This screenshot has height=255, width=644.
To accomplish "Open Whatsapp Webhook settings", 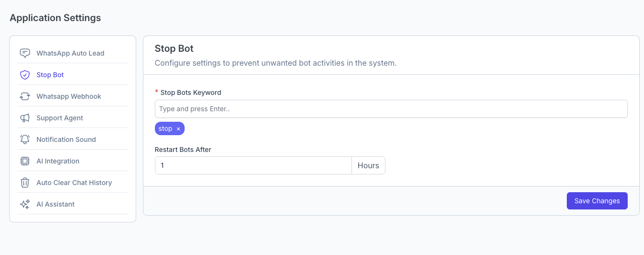I will coord(69,96).
